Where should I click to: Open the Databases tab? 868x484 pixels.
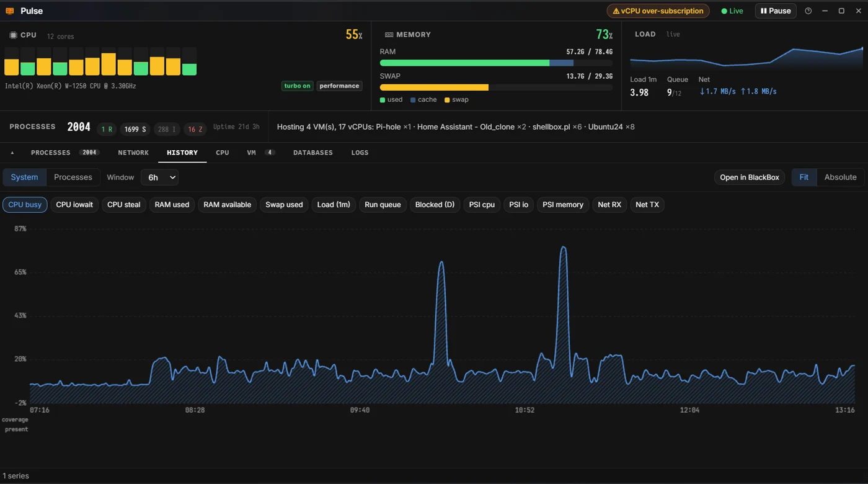(x=313, y=153)
